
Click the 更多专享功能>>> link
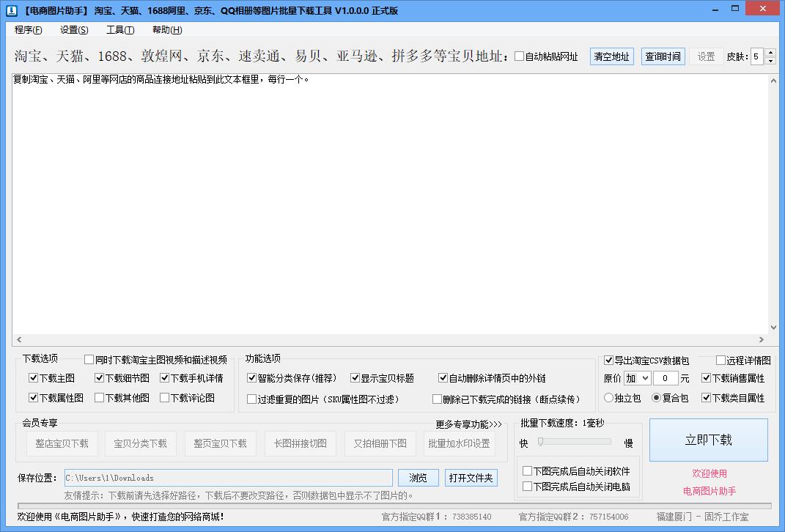(468, 423)
